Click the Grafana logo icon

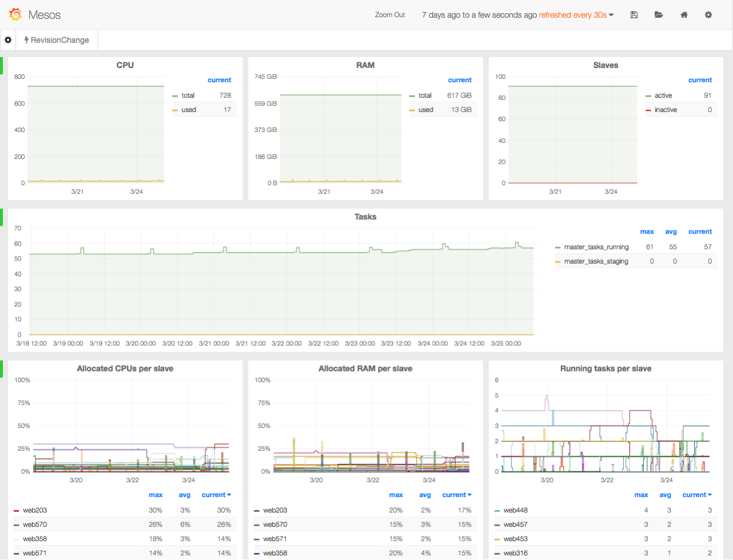(15, 14)
